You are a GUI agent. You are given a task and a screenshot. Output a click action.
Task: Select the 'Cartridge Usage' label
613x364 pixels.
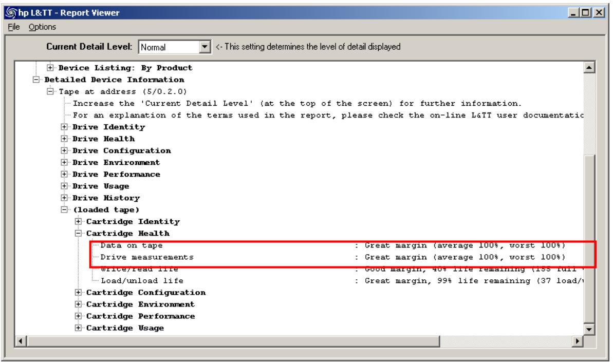(125, 328)
